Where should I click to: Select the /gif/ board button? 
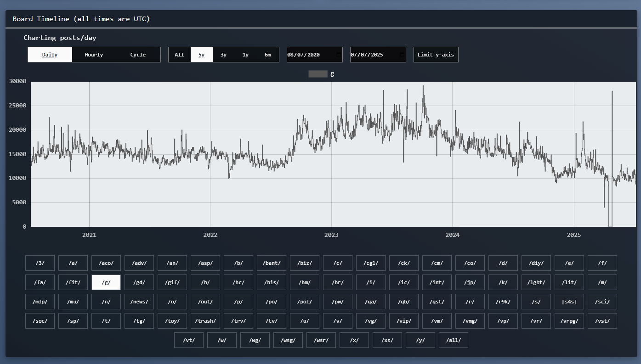click(x=172, y=282)
